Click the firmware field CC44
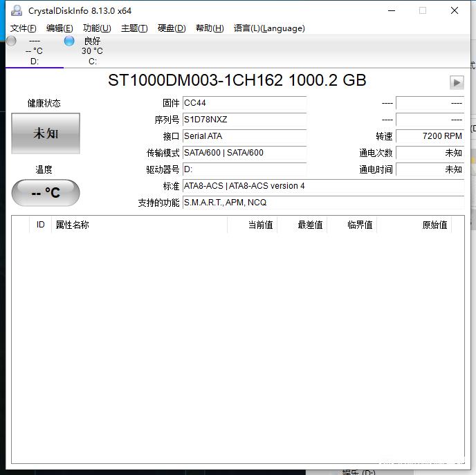Image resolution: width=476 pixels, height=475 pixels. [245, 103]
